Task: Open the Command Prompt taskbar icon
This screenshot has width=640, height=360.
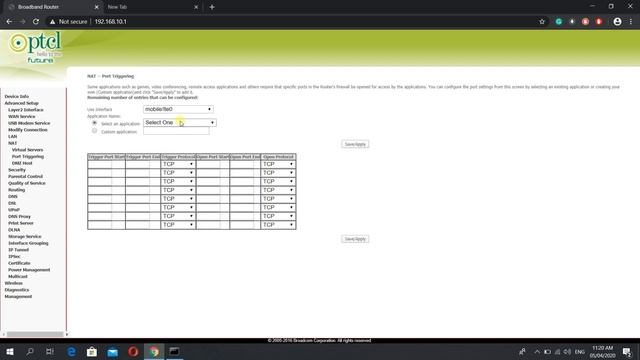Action: [174, 351]
